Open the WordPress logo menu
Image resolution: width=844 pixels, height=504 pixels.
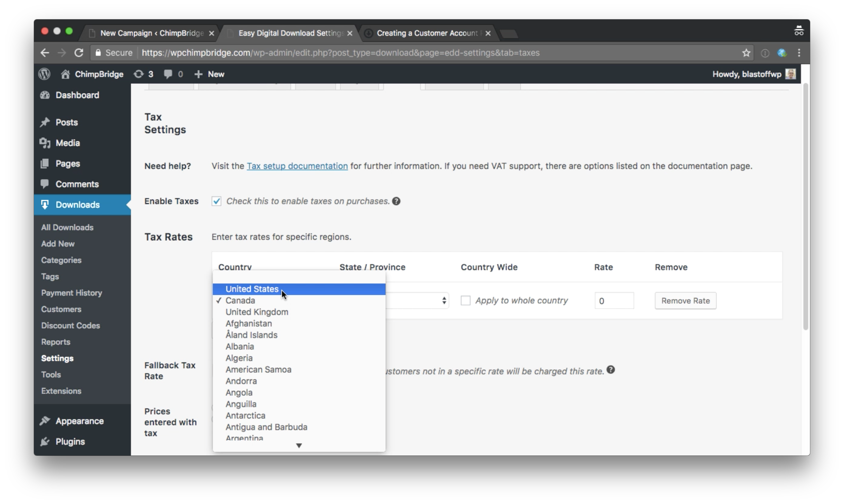coord(44,74)
